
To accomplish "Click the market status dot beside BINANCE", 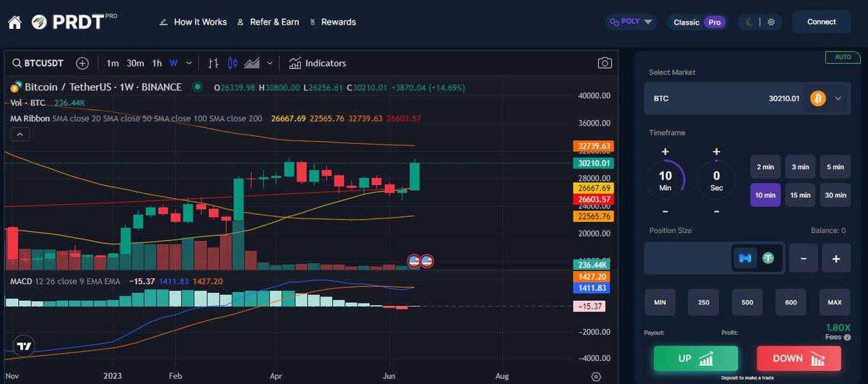I will (197, 87).
